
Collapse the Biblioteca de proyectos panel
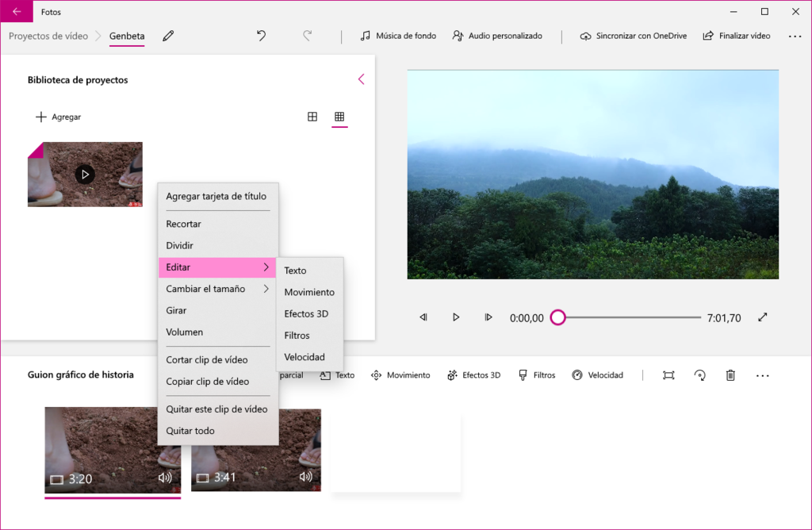coord(362,79)
